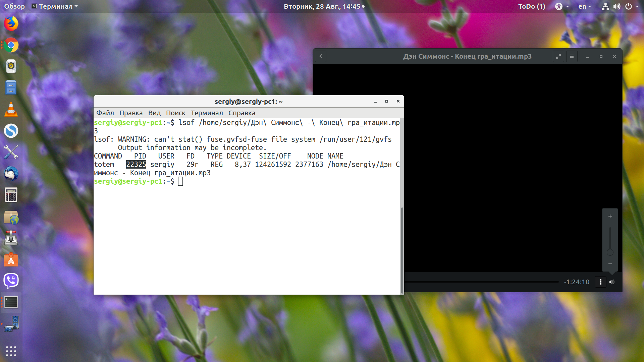The width and height of the screenshot is (644, 362).
Task: Launch Google Chrome from the dock
Action: pos(11,45)
